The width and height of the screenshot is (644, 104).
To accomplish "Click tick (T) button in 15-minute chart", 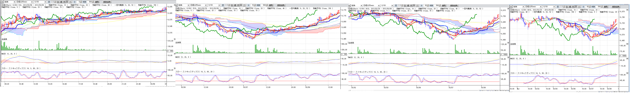I will (244, 5).
